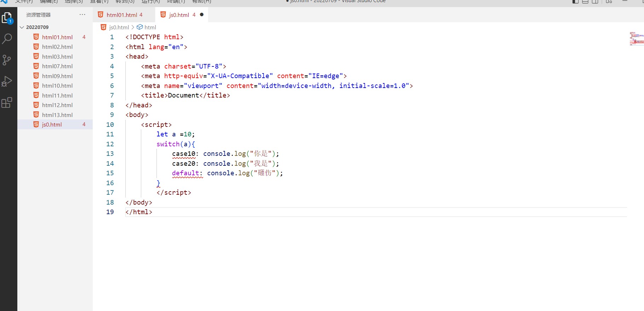The height and width of the screenshot is (311, 644).
Task: Select line 10 via its line number
Action: click(x=110, y=124)
